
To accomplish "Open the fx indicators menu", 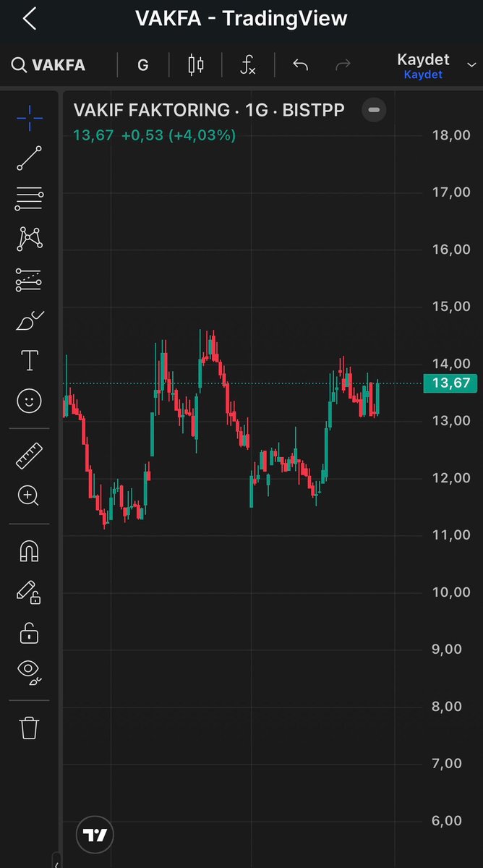I will (x=248, y=65).
